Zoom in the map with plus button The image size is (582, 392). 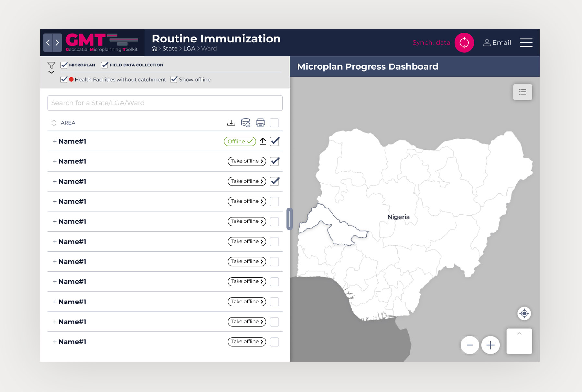point(490,345)
